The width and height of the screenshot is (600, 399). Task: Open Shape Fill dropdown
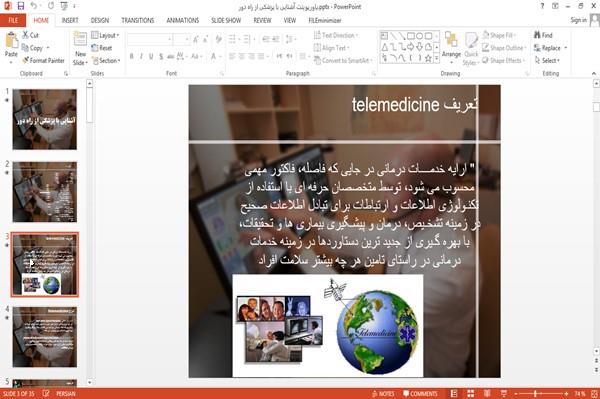[x=499, y=35]
